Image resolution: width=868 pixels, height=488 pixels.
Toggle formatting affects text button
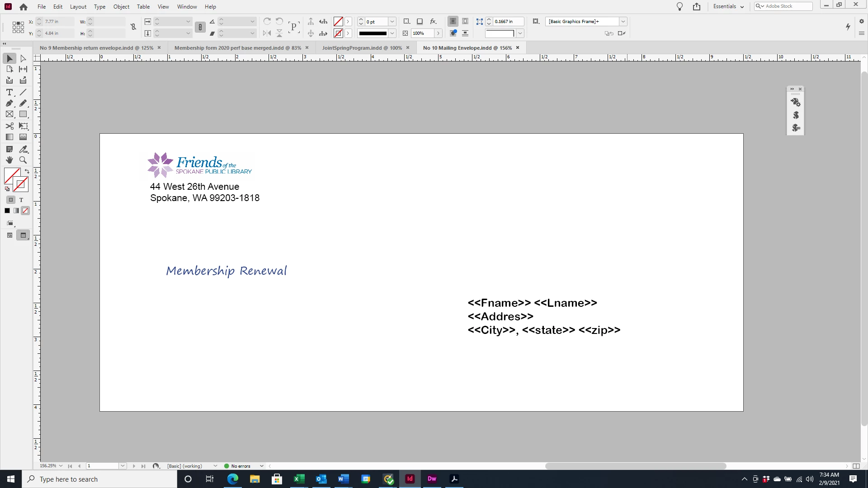coord(21,200)
